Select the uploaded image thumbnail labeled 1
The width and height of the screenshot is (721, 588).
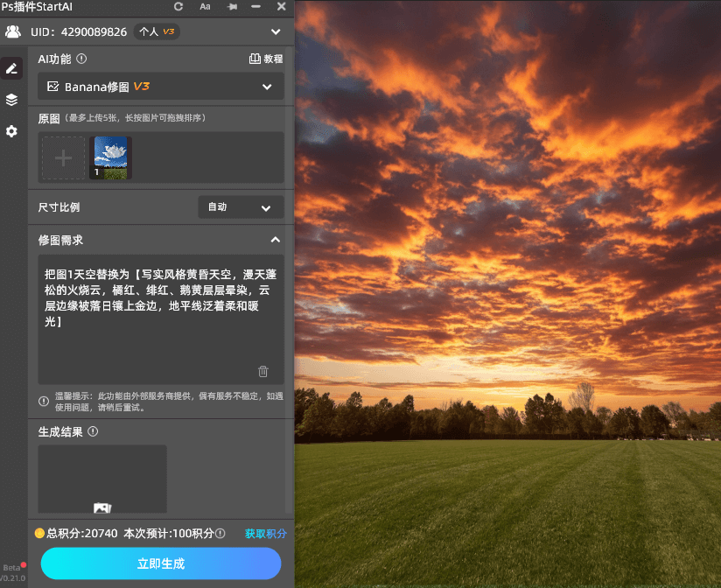111,157
